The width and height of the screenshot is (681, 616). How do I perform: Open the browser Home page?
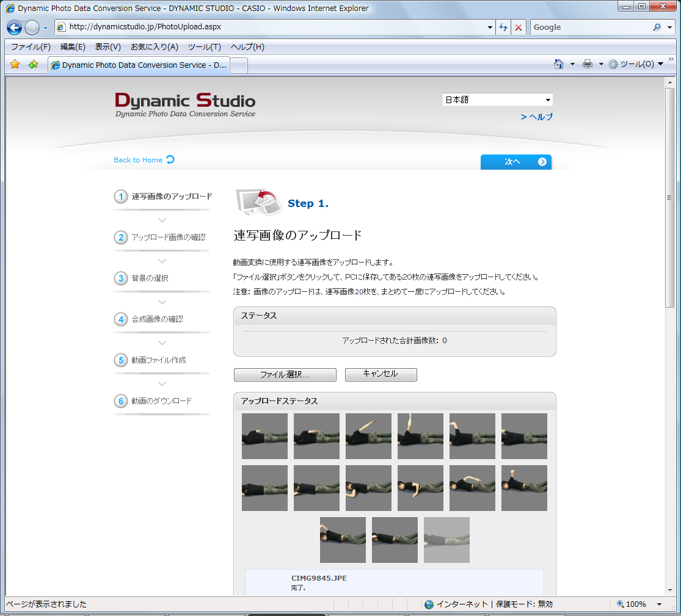[558, 63]
